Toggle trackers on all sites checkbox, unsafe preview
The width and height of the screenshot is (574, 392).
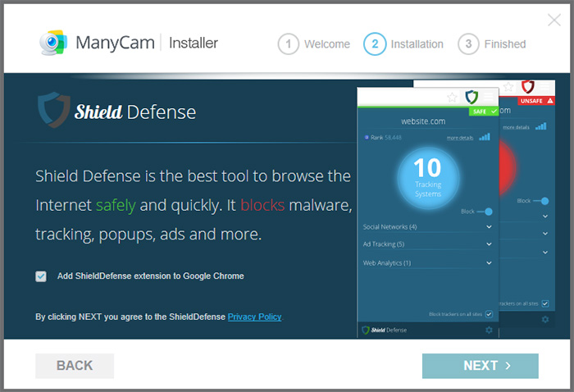545,303
